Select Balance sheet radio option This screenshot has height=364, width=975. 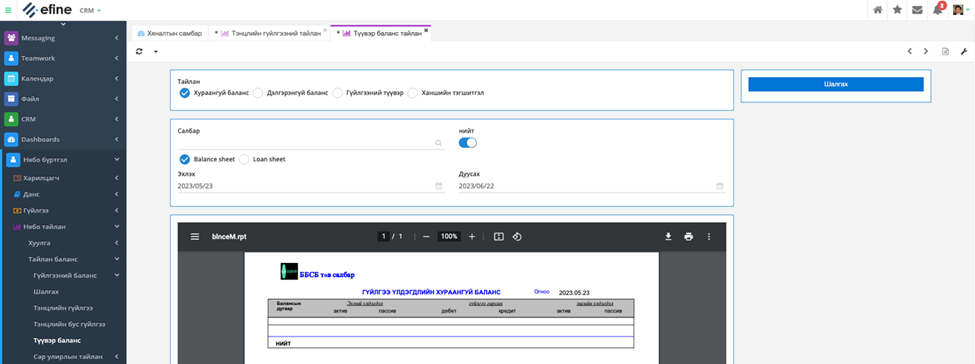[x=184, y=159]
